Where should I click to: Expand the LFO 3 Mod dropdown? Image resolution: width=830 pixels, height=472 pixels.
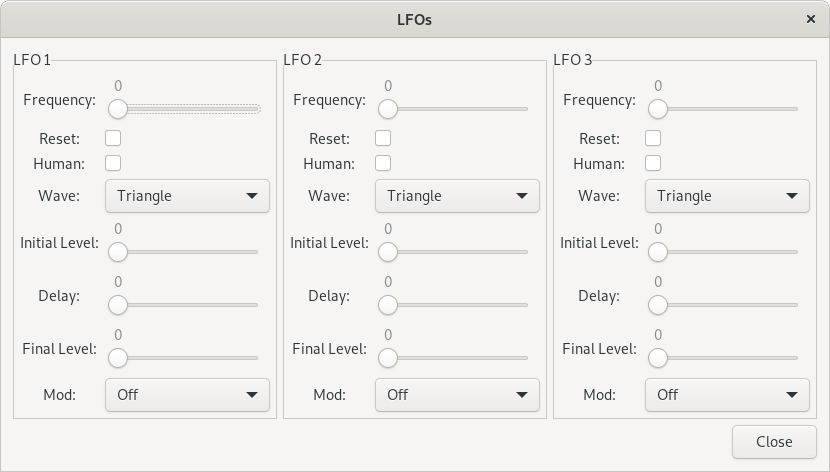(x=727, y=395)
